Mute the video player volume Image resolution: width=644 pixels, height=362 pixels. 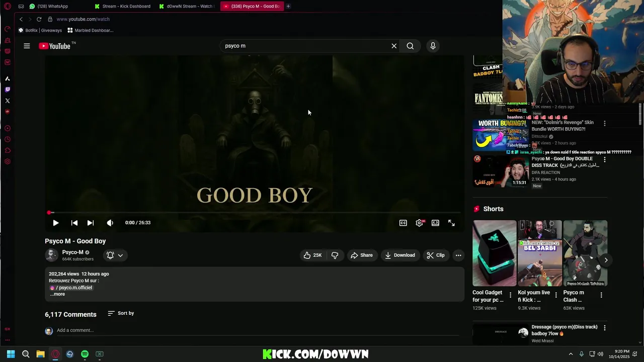[x=110, y=223]
